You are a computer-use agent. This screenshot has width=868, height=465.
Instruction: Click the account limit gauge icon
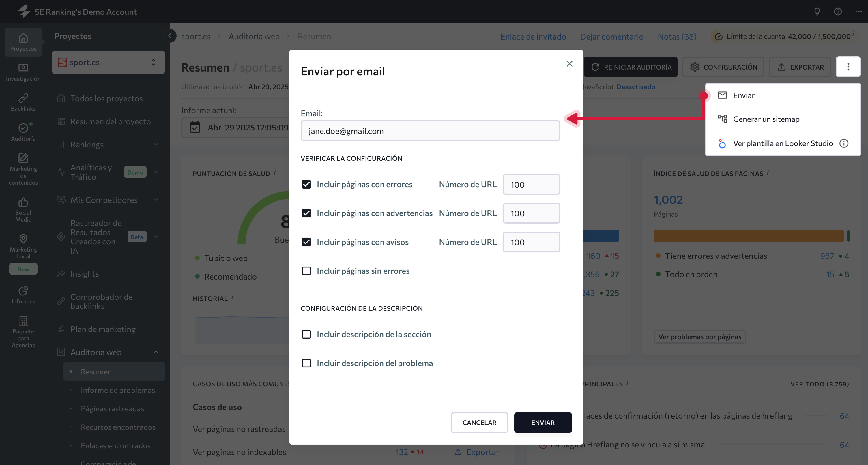click(x=719, y=36)
